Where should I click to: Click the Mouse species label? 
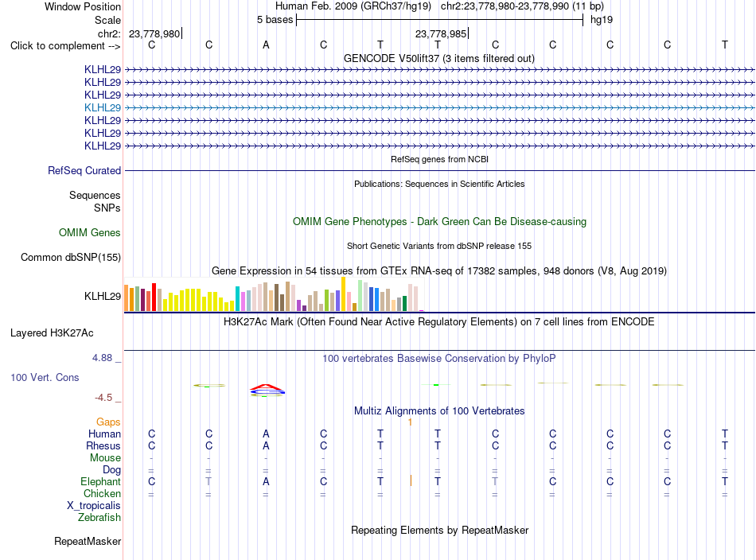coord(105,458)
